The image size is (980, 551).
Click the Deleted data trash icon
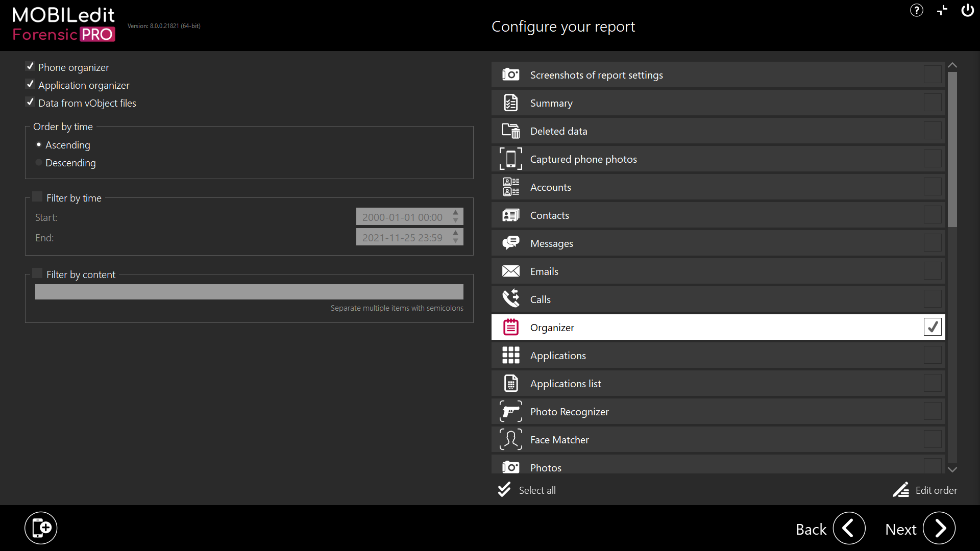(x=510, y=131)
